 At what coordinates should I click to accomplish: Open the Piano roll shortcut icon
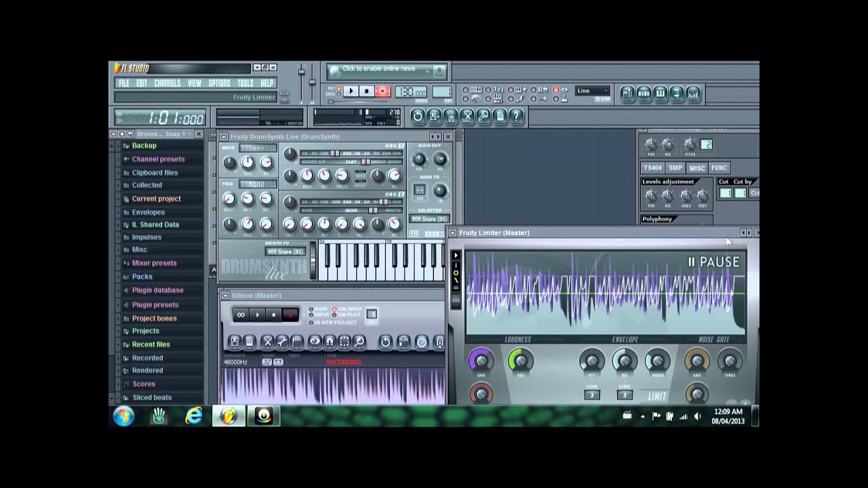(x=660, y=94)
